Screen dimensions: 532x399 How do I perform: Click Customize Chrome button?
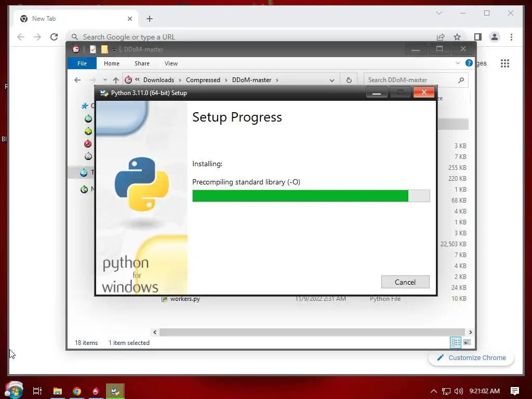(x=471, y=357)
